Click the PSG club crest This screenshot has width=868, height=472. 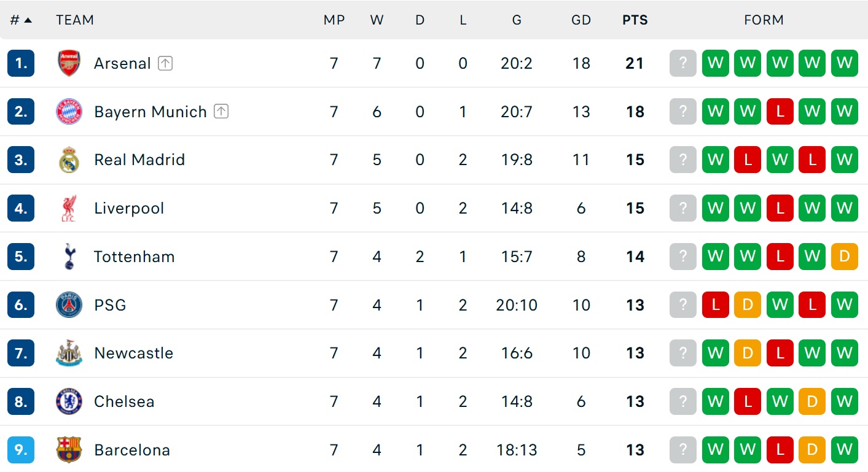click(x=69, y=305)
